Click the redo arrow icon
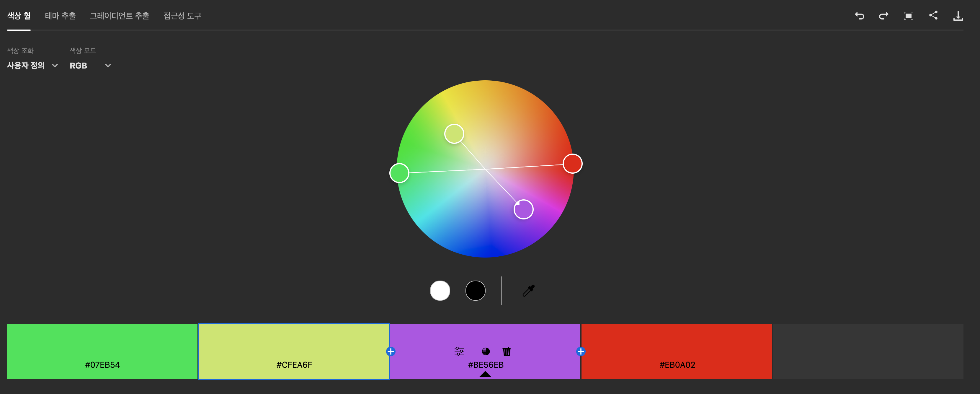 coord(883,16)
